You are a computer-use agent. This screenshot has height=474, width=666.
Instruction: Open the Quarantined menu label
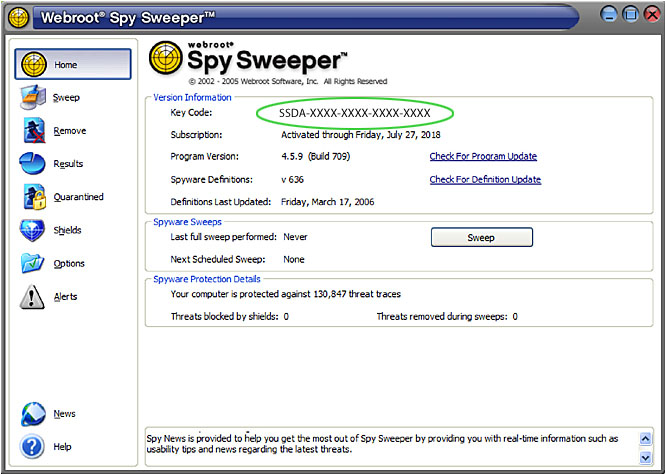click(79, 197)
